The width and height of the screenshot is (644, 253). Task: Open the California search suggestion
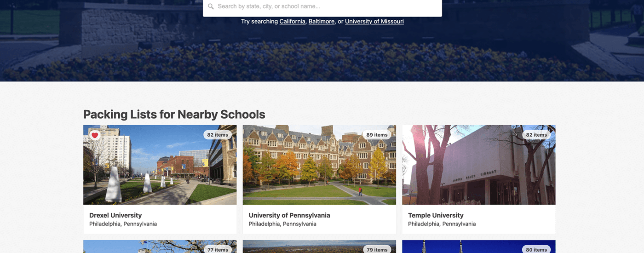[292, 21]
